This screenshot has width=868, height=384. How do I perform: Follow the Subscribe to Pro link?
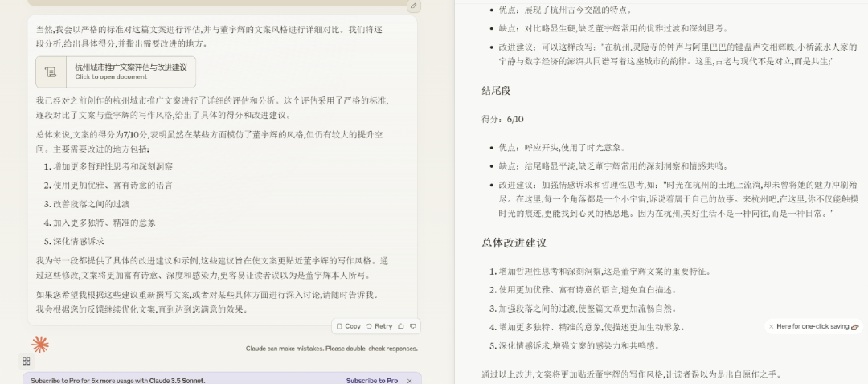point(372,381)
